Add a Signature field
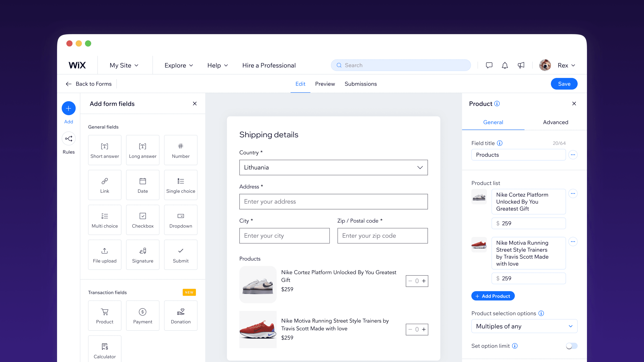644x362 pixels. click(143, 255)
